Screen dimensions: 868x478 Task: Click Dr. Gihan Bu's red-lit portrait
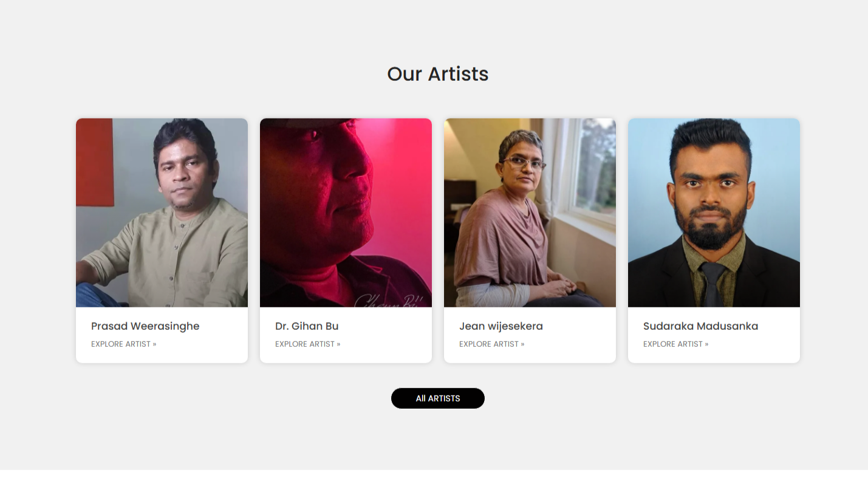(346, 213)
